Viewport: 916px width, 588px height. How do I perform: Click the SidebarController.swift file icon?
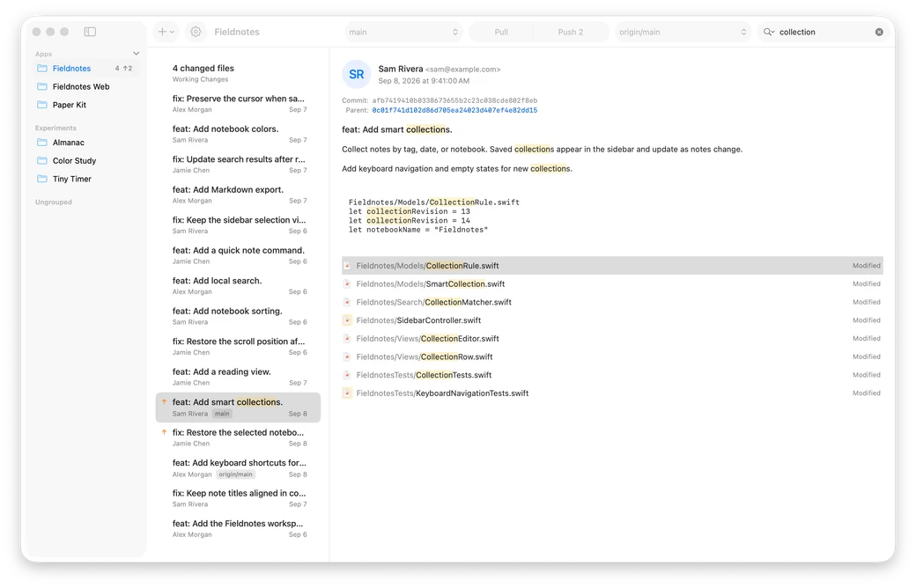pyautogui.click(x=347, y=320)
